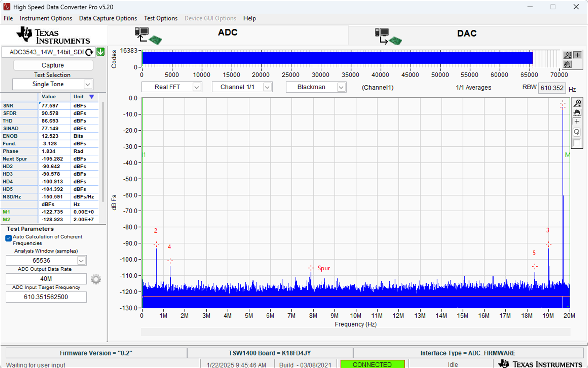
Task: Activate the pan hand tool on the FFT plot
Action: 577,112
